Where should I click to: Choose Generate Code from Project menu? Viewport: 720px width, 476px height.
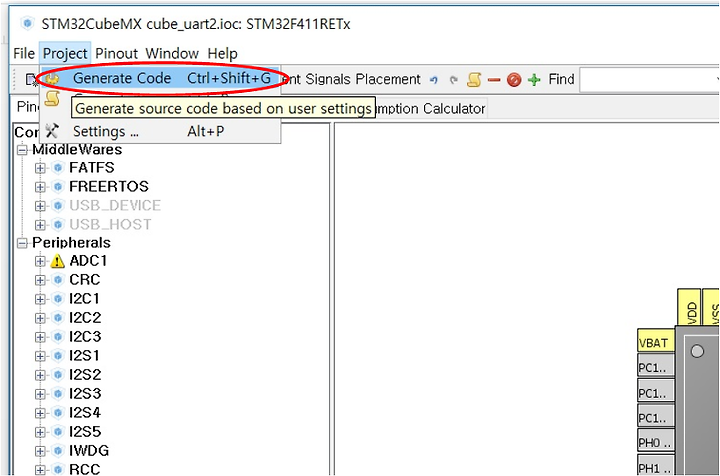[x=160, y=78]
